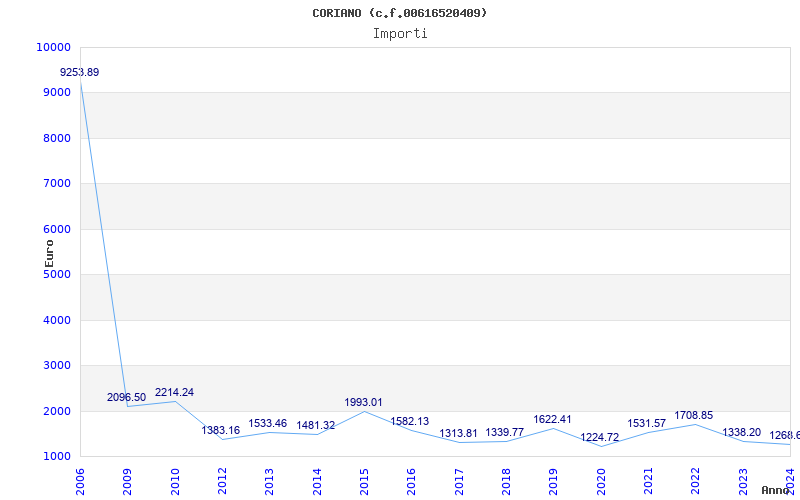Click the 1000 y-axis tick label
The width and height of the screenshot is (800, 500).
point(56,457)
